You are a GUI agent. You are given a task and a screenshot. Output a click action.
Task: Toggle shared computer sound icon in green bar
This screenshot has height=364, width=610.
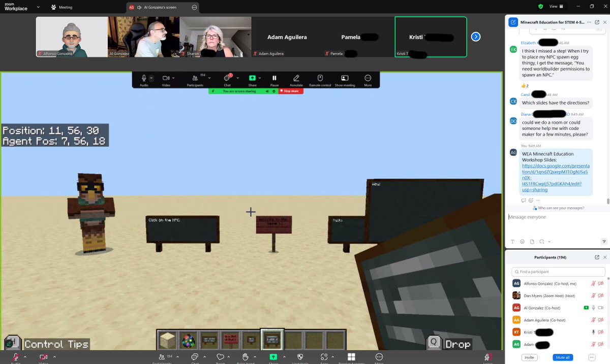click(x=266, y=91)
